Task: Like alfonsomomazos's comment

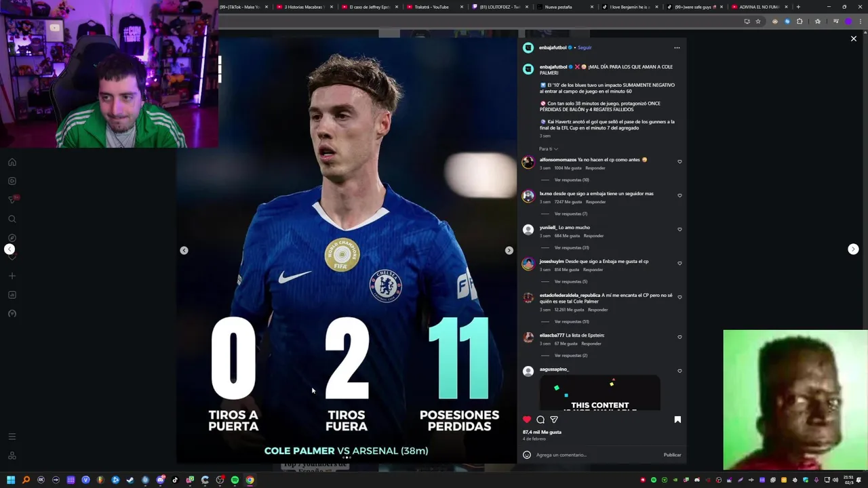Action: point(679,161)
